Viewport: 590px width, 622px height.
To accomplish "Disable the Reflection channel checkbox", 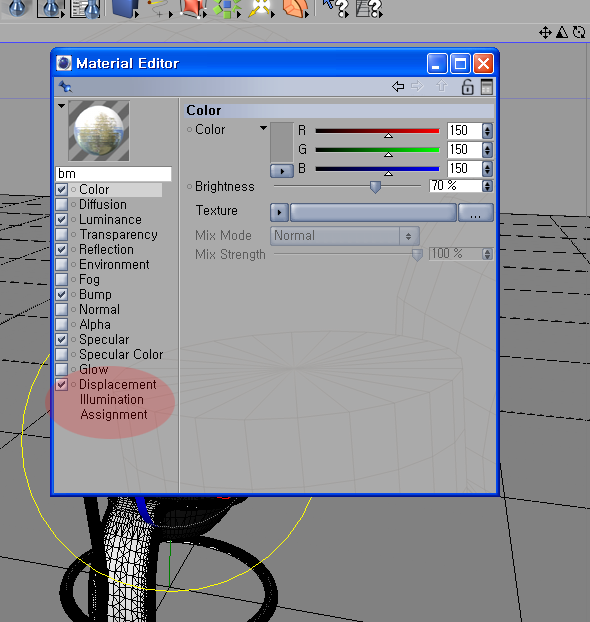I will point(61,250).
